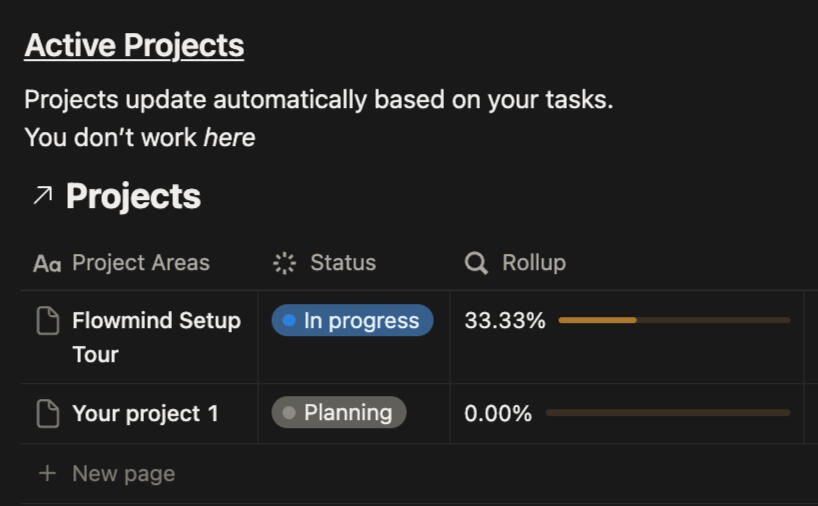Click the plus icon for New page
Screen dimensions: 818x506
47,473
